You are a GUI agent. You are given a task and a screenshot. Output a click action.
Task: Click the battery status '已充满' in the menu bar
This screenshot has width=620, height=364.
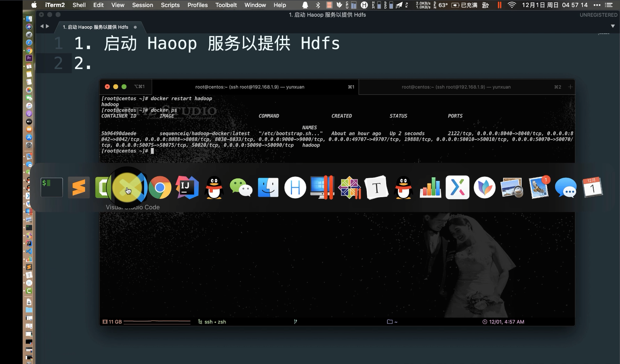[x=464, y=5]
